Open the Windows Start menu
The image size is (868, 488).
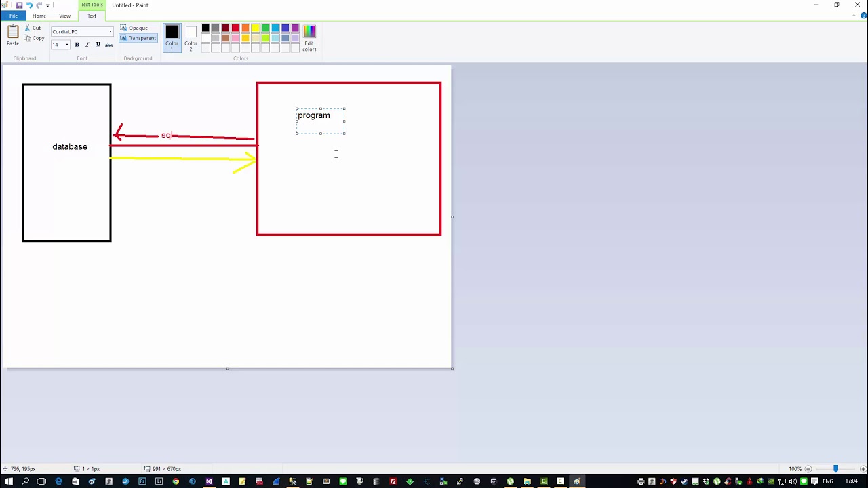pyautogui.click(x=8, y=481)
